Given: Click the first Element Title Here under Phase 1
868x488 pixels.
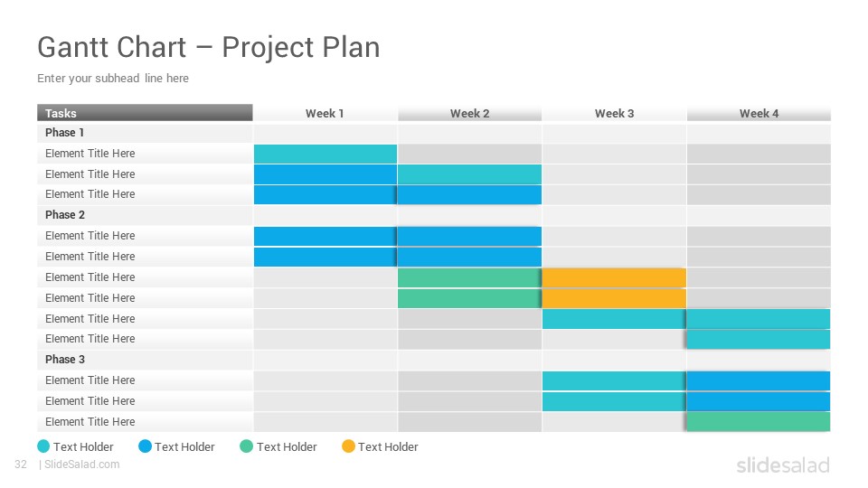Looking at the screenshot, I should [90, 154].
